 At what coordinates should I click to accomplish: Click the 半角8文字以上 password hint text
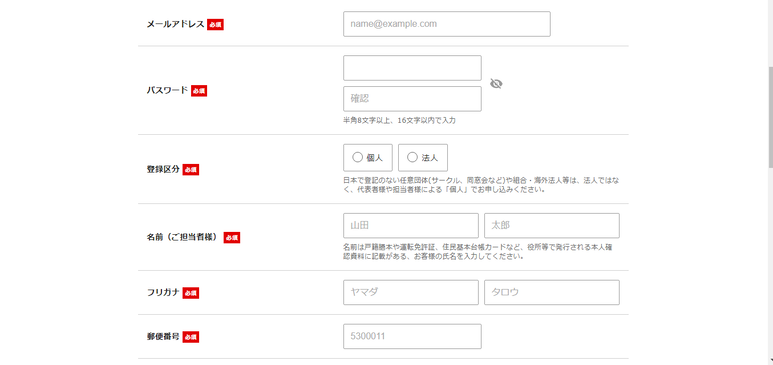[x=399, y=120]
